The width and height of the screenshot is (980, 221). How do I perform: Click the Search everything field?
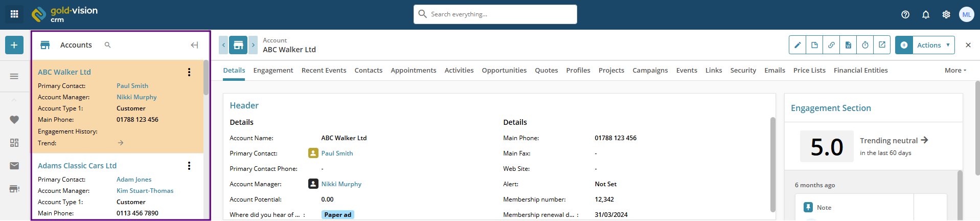pyautogui.click(x=495, y=14)
